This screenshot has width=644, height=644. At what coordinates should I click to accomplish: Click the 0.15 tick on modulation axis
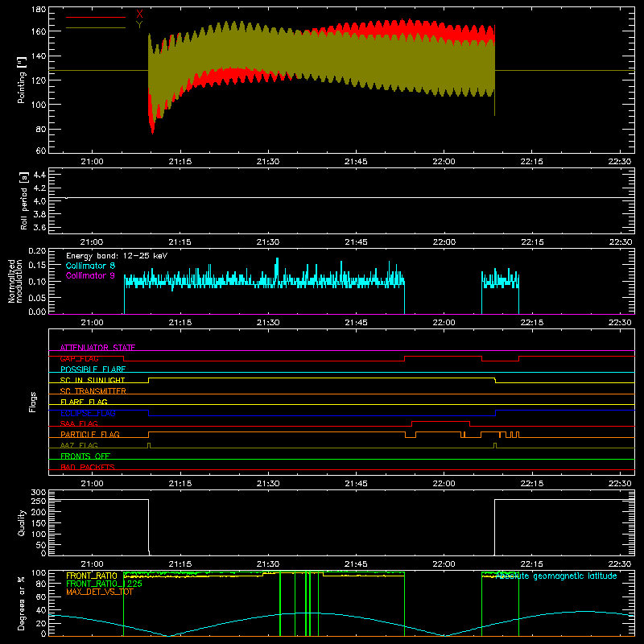click(x=37, y=266)
